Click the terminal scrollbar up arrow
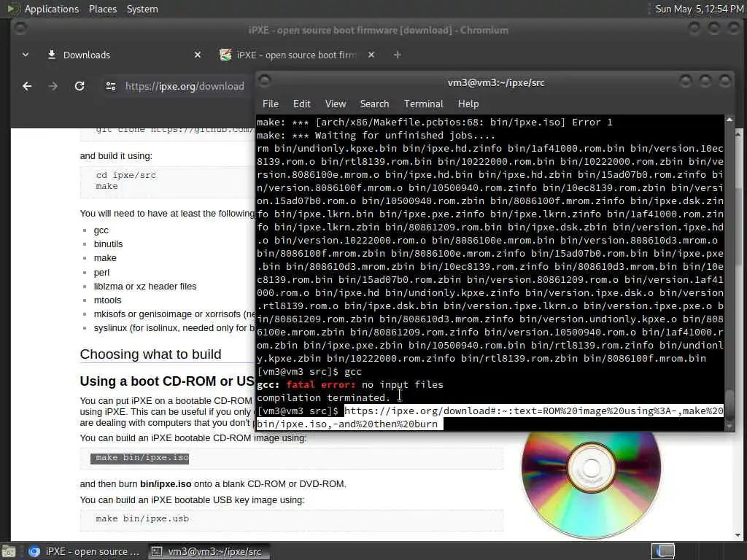Viewport: 747px width, 560px height. [x=729, y=120]
